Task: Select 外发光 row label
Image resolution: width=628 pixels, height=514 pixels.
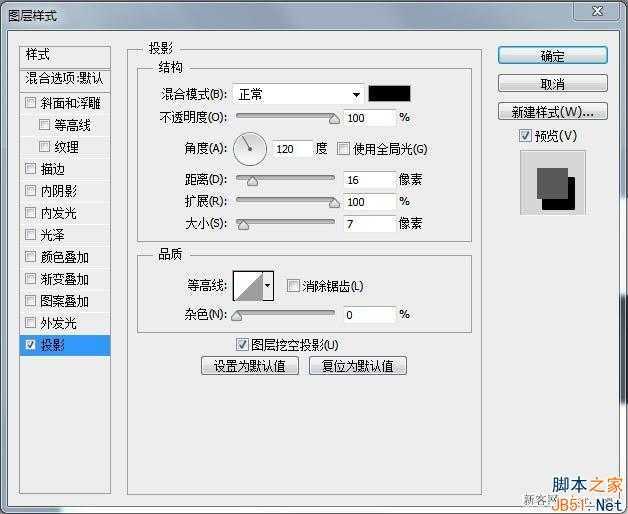Action: click(x=58, y=323)
